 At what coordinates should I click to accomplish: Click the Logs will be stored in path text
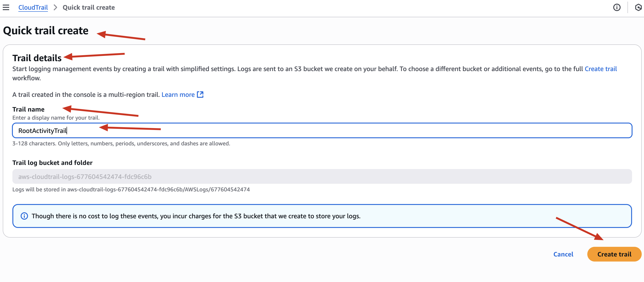[131, 190]
